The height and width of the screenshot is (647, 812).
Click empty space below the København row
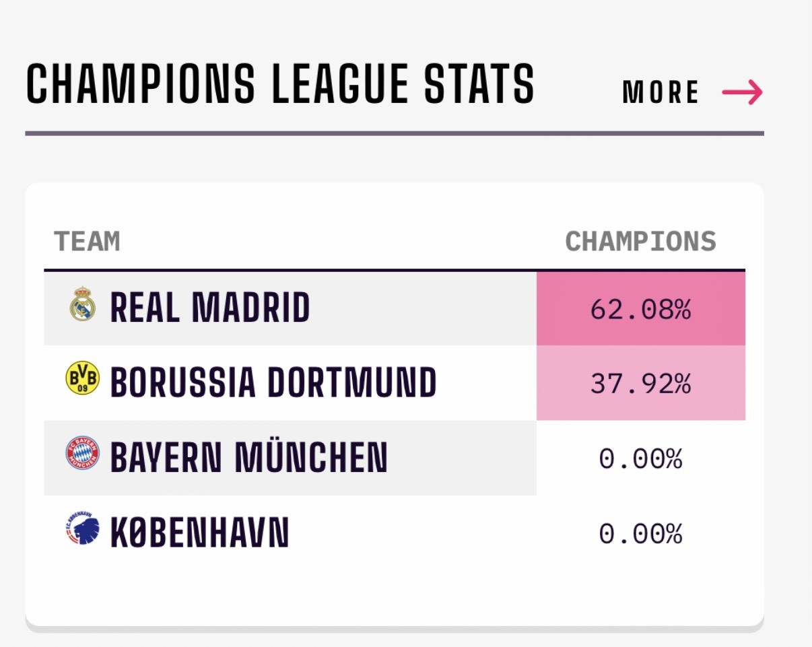395,592
